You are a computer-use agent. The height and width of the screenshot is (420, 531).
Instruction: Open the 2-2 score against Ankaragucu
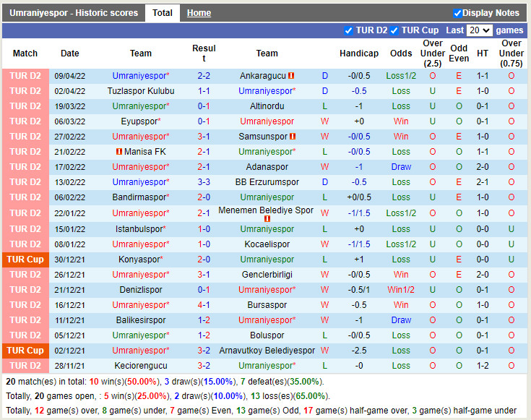(x=204, y=76)
